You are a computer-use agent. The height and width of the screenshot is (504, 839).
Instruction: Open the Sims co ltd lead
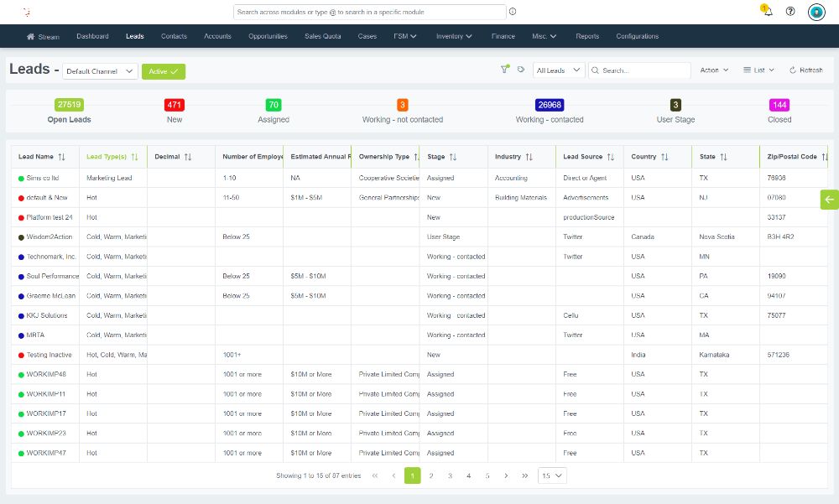click(x=43, y=178)
